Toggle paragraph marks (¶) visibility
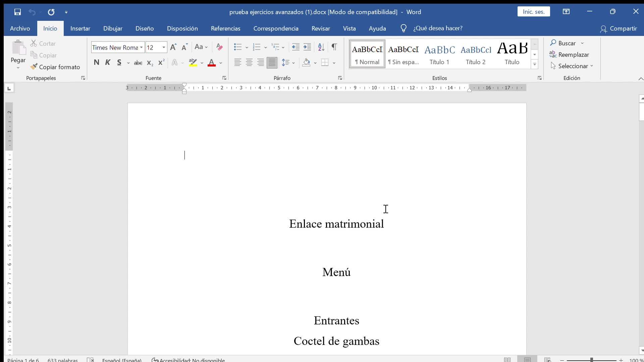 (x=334, y=47)
